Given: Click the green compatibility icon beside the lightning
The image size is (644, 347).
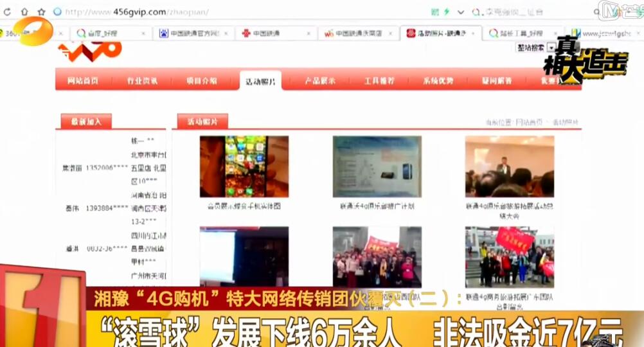Looking at the screenshot, I should point(435,12).
